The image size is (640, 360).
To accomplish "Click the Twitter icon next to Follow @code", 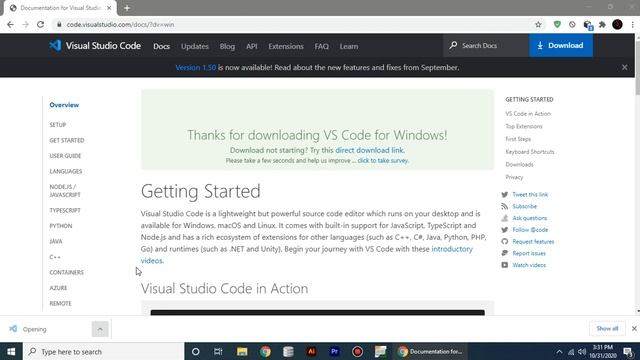I will (x=505, y=230).
